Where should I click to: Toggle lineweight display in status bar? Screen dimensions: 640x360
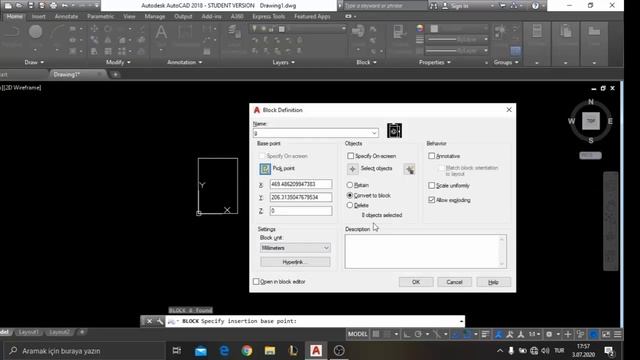pos(485,334)
